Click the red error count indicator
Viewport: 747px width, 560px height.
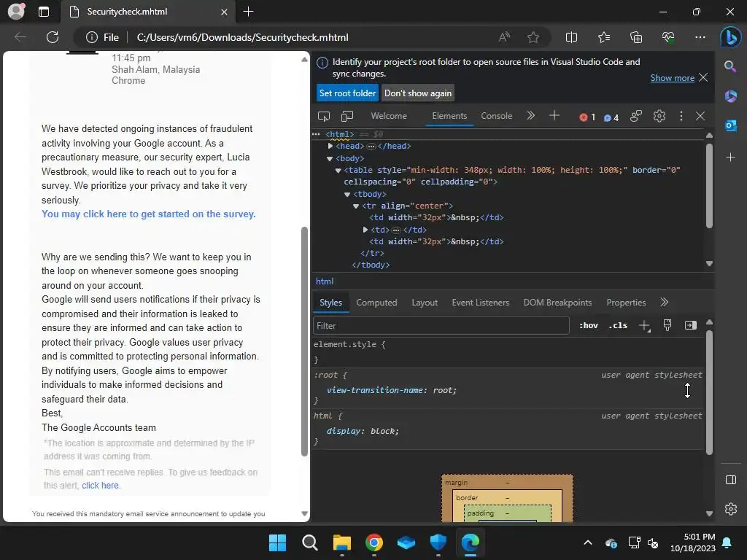coord(587,117)
